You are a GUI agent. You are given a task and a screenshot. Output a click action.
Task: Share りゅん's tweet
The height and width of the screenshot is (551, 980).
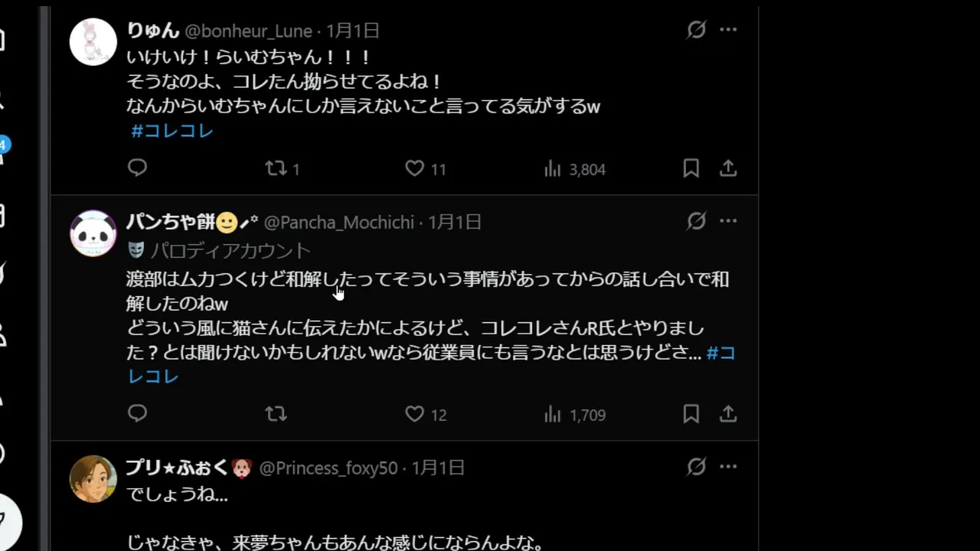(728, 168)
